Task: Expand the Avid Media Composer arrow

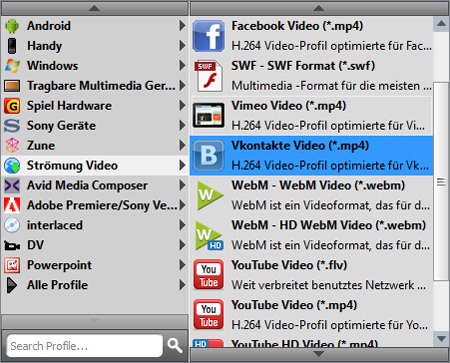Action: 182,185
